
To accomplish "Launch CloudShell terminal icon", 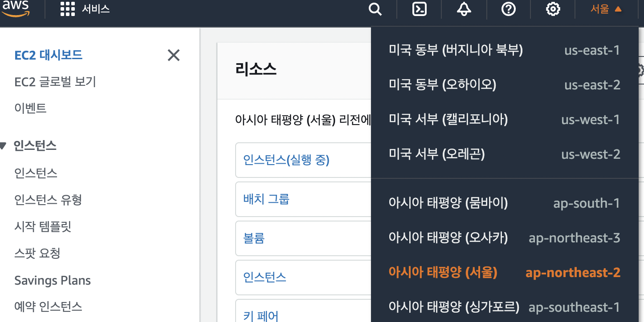I will (420, 9).
